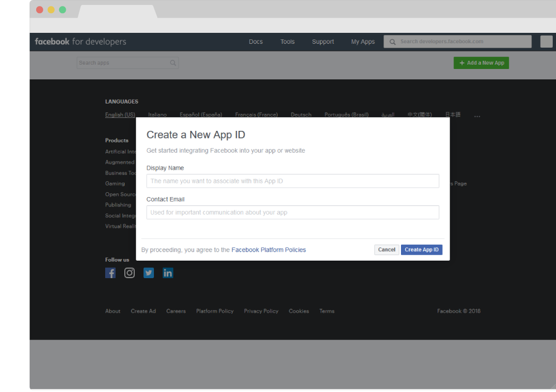Click the facebook for developers logo
Image resolution: width=556 pixels, height=392 pixels.
coord(81,42)
